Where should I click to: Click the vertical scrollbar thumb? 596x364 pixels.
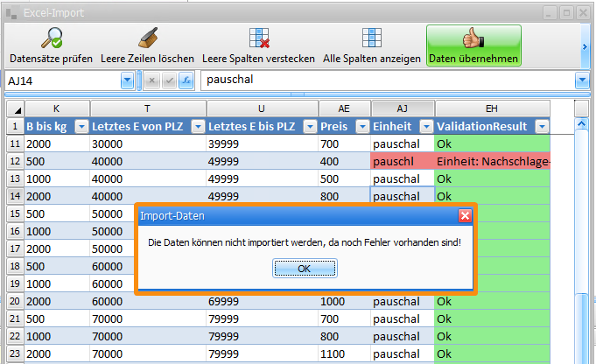pos(581,329)
